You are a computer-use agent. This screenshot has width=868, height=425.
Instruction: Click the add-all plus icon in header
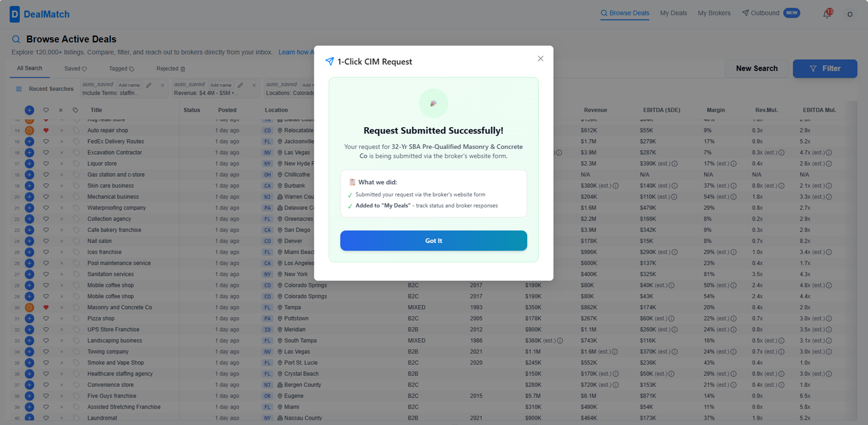coord(29,110)
